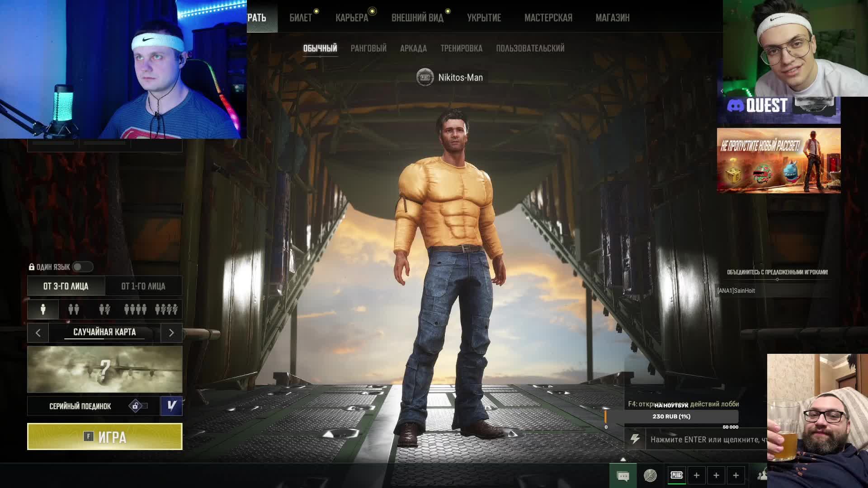Select one-man squad mode icon
Viewport: 868px width, 488px height.
pyautogui.click(x=166, y=309)
